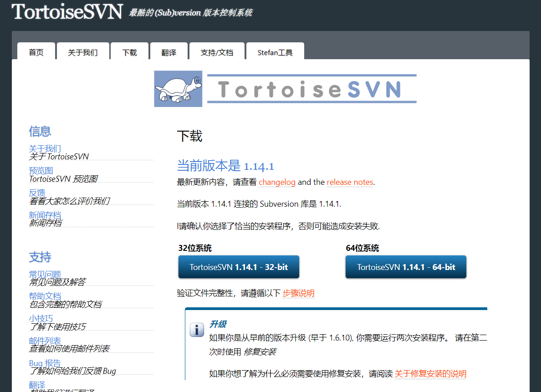Screen dimensions: 541x392
Task: Open the 邮件列表 sidebar link
Action: pos(45,341)
